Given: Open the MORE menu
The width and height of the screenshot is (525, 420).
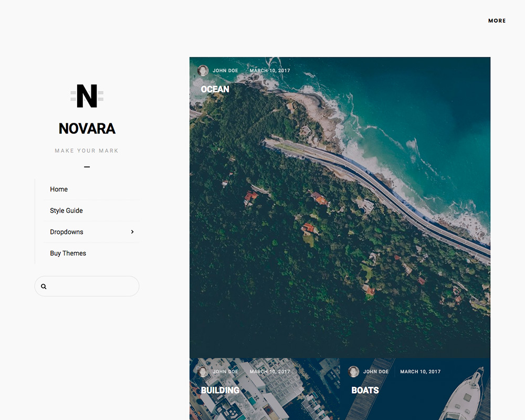Looking at the screenshot, I should coord(497,20).
